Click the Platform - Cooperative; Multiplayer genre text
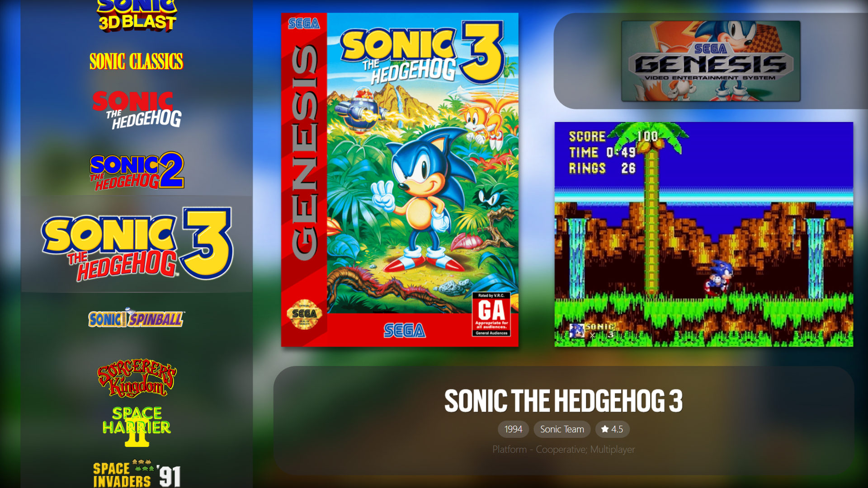This screenshot has height=488, width=868. (x=564, y=450)
